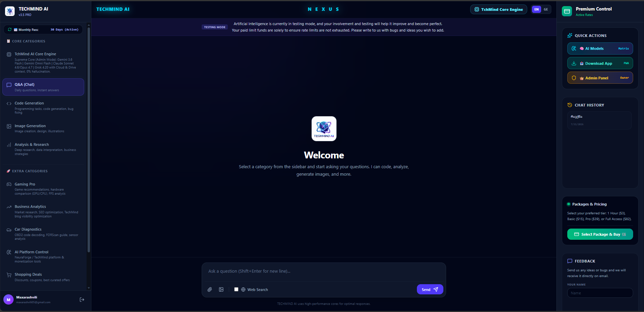Click the Quick Actions sparkle icon
644x312 pixels.
(x=570, y=36)
